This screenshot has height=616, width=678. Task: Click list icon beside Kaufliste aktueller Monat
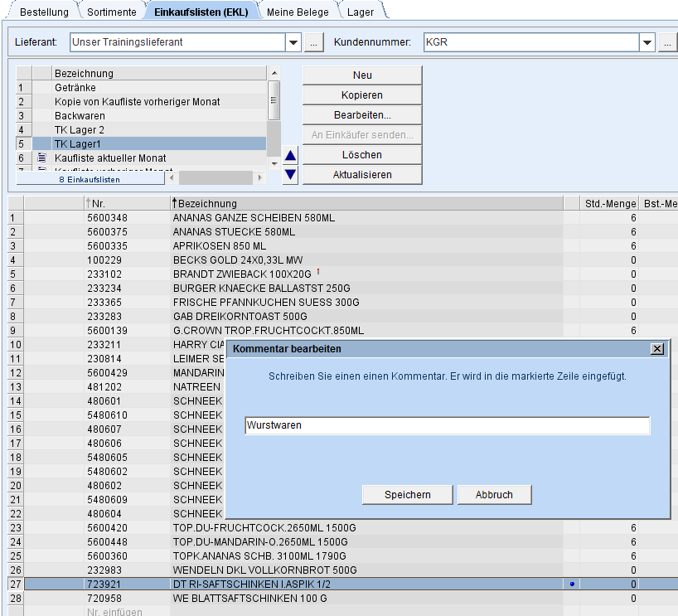(x=41, y=158)
